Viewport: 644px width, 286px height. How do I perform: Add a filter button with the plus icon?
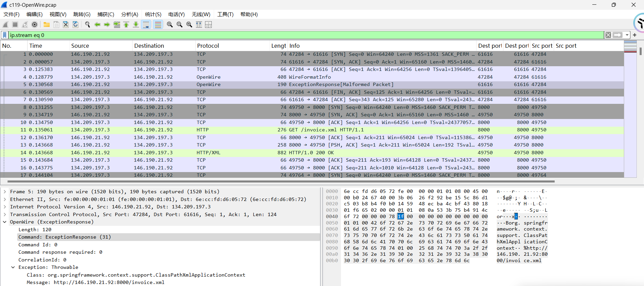pyautogui.click(x=635, y=35)
